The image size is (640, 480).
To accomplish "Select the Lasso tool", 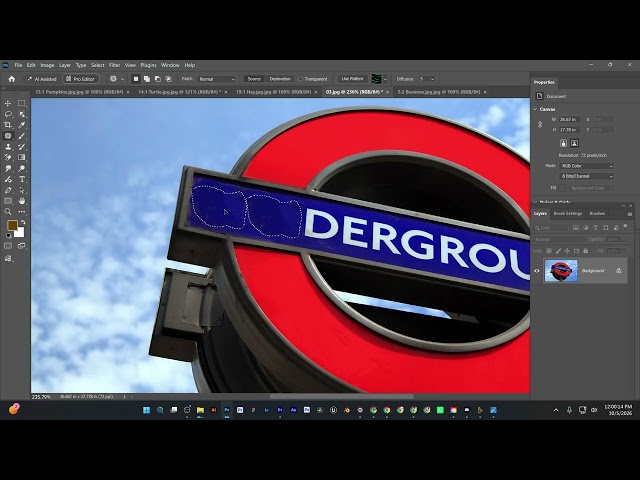I will pos(8,114).
